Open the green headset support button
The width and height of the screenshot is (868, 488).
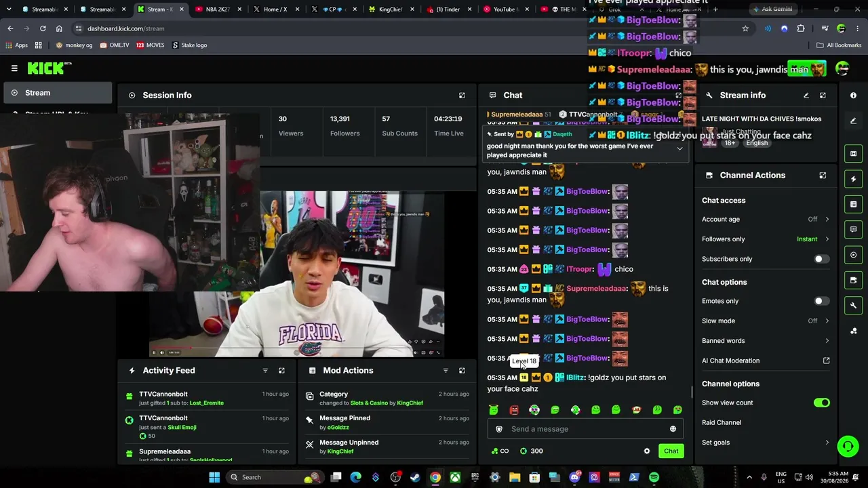pos(848,446)
